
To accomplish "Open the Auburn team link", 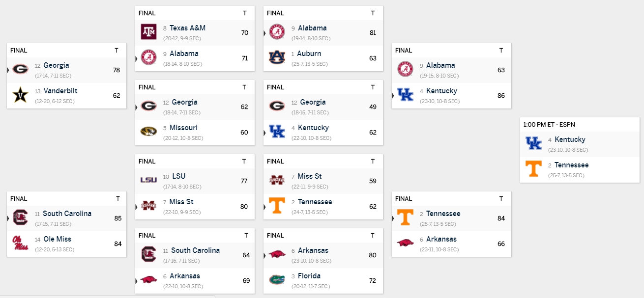I will tap(309, 54).
